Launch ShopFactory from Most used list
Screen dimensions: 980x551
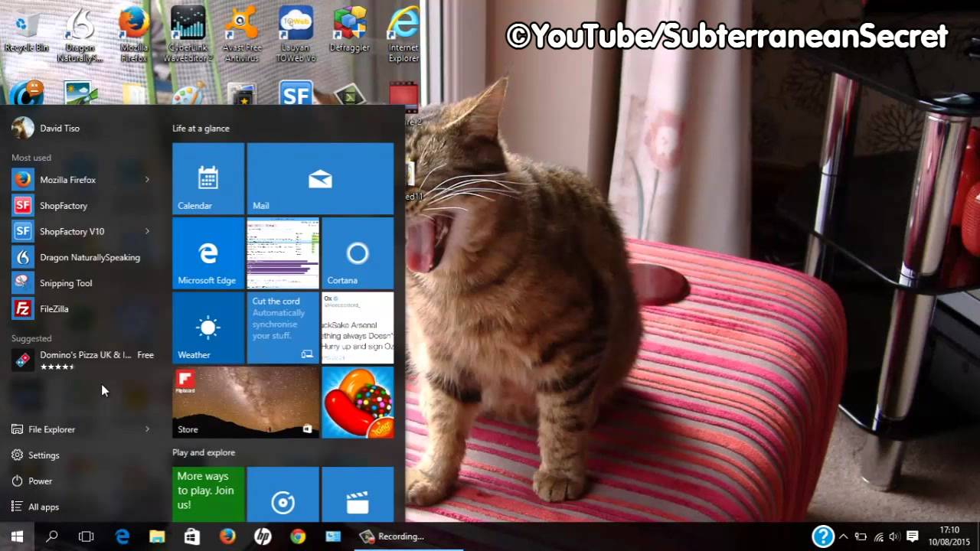(81, 206)
